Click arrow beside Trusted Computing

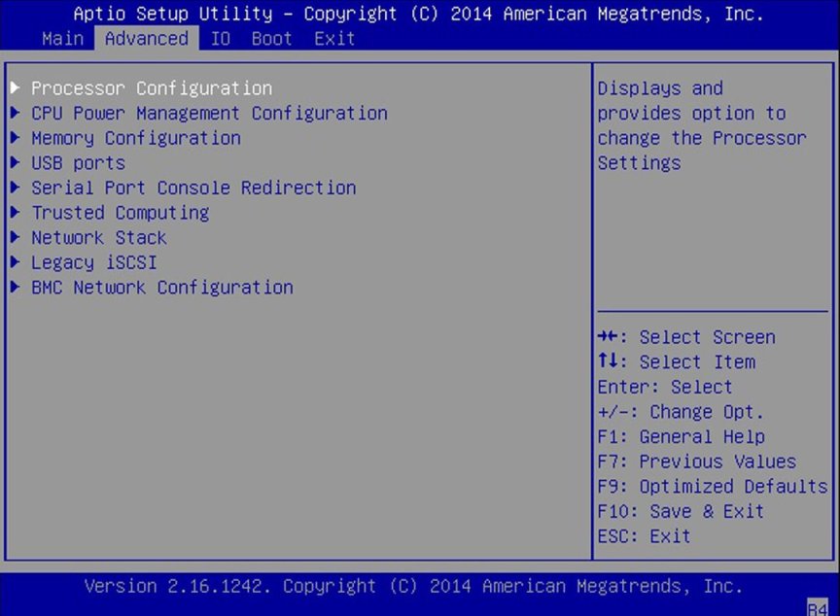tap(16, 212)
